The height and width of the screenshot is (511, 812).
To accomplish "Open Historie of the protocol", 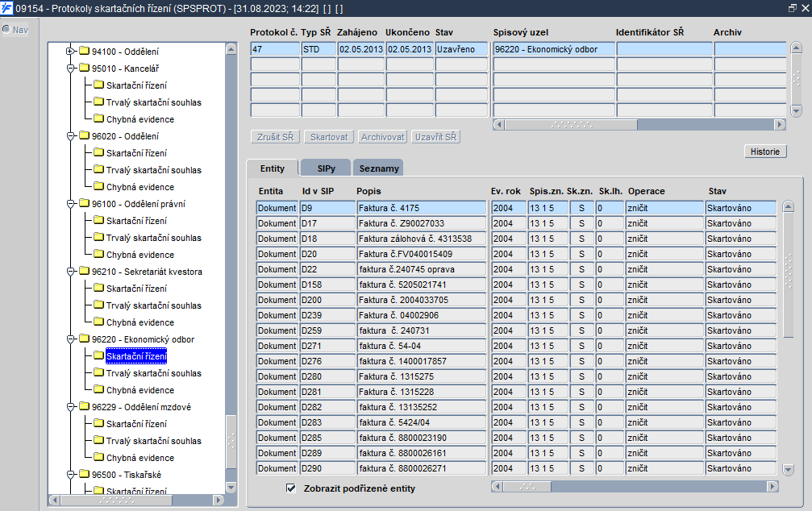I will pos(765,152).
